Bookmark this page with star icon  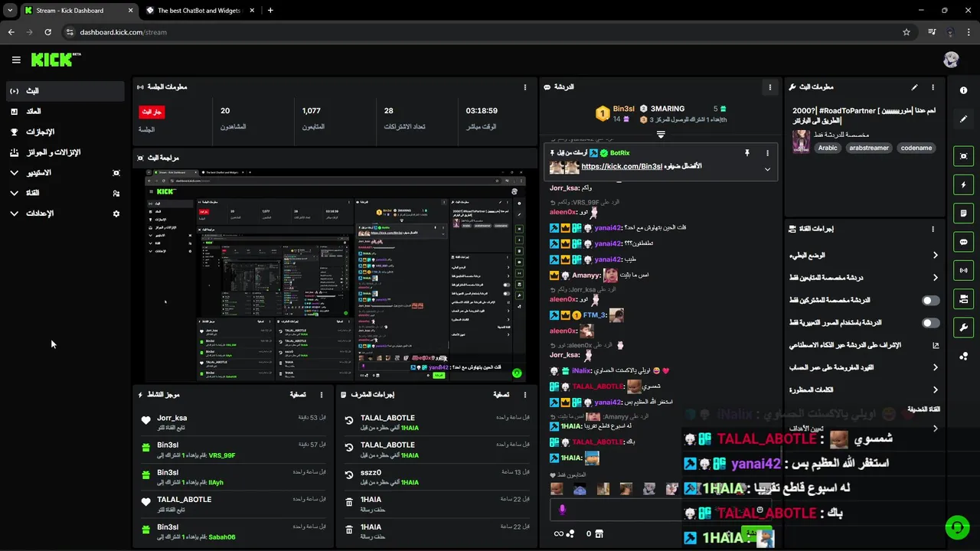pos(906,32)
